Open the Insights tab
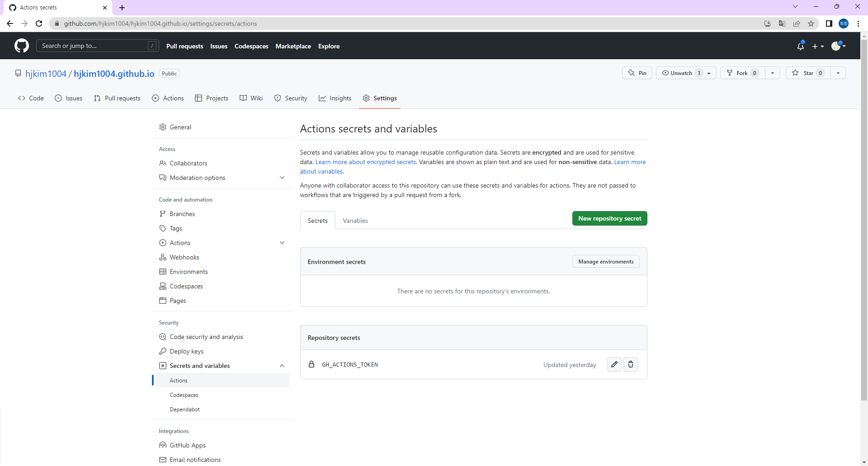 tap(335, 98)
